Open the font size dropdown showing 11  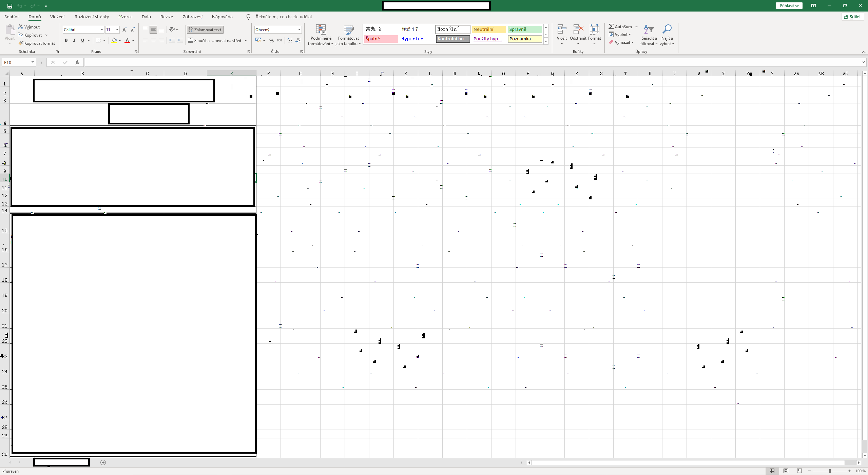(117, 30)
